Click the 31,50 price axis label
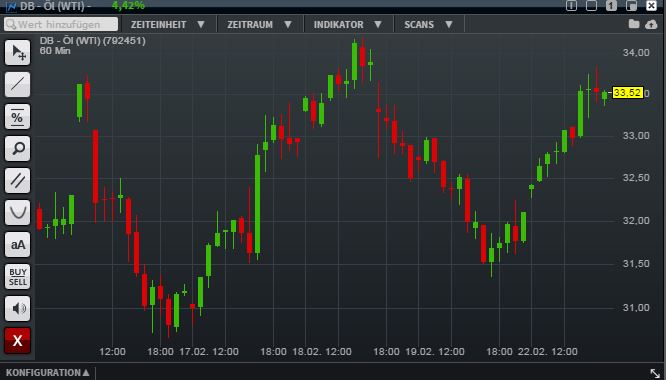666x380 pixels. click(x=636, y=264)
